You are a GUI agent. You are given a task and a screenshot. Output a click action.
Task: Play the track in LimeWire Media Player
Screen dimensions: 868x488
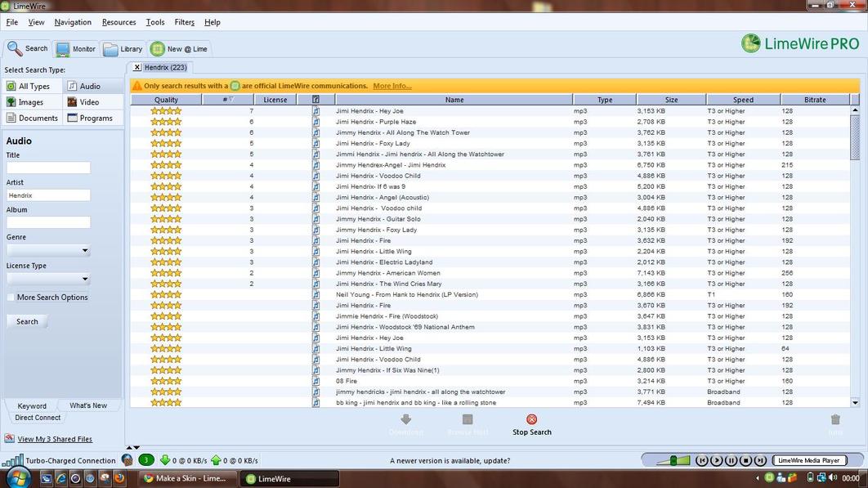point(716,460)
